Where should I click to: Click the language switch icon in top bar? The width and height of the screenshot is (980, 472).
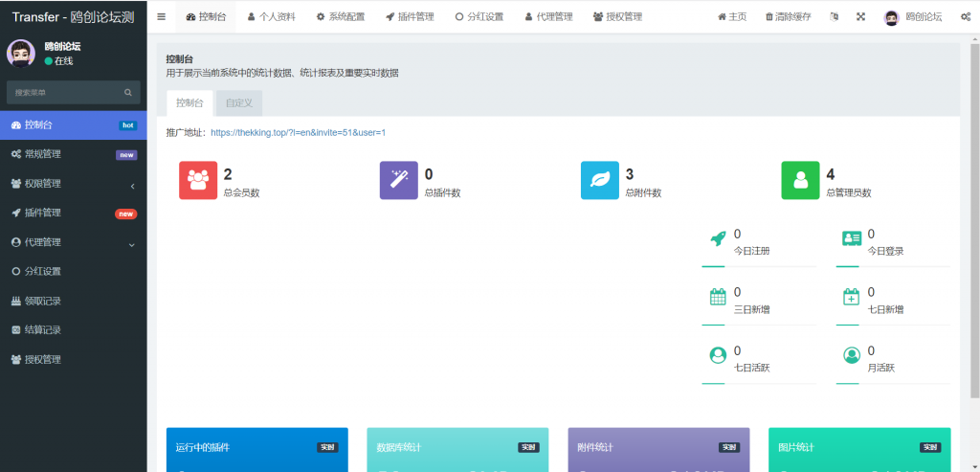pyautogui.click(x=834, y=17)
